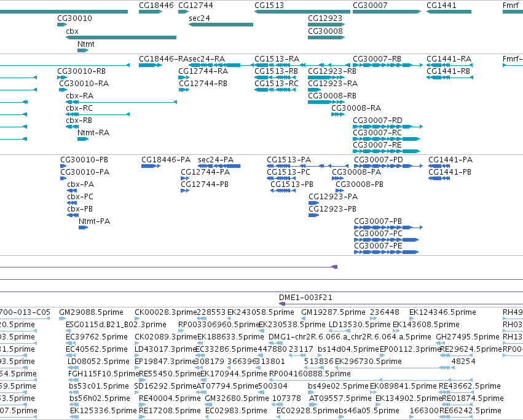Select the CG1441-PB protein label
The image size is (523, 420).
450,172
